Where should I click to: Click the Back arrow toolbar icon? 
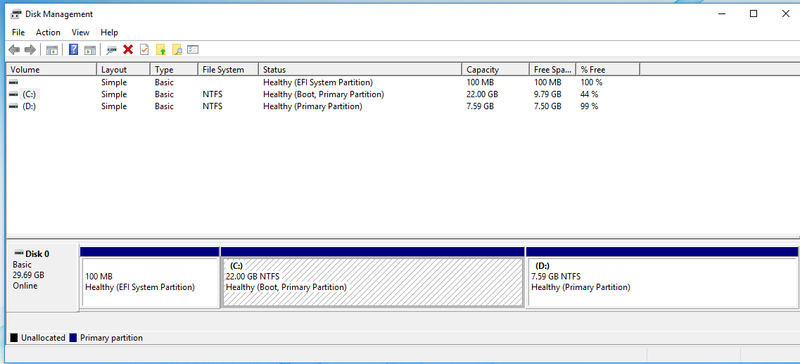click(x=14, y=50)
